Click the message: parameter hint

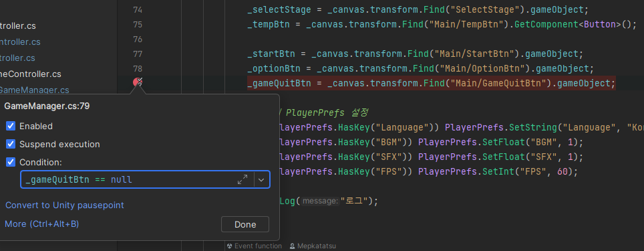click(321, 201)
